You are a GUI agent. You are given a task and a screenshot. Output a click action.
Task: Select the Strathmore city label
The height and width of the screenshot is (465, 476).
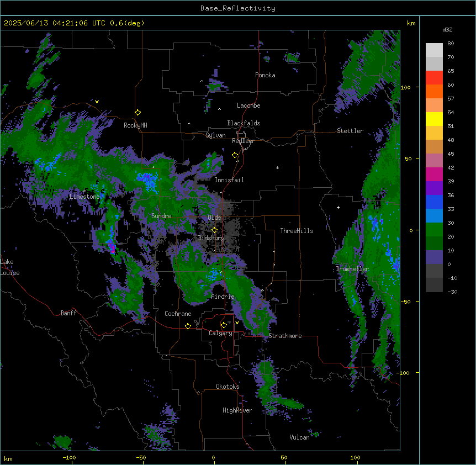pos(285,336)
